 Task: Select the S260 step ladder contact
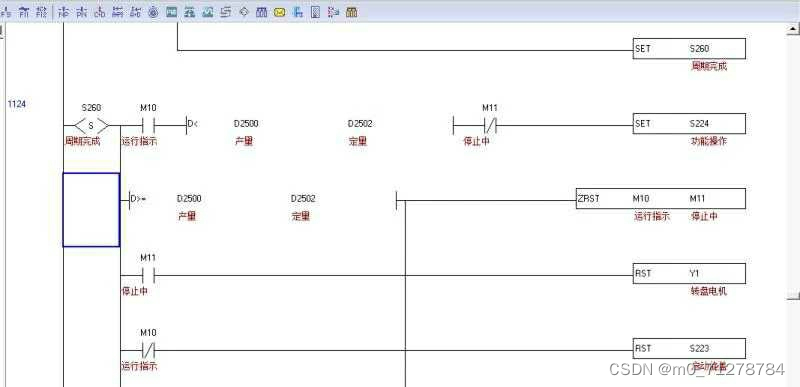[91, 125]
